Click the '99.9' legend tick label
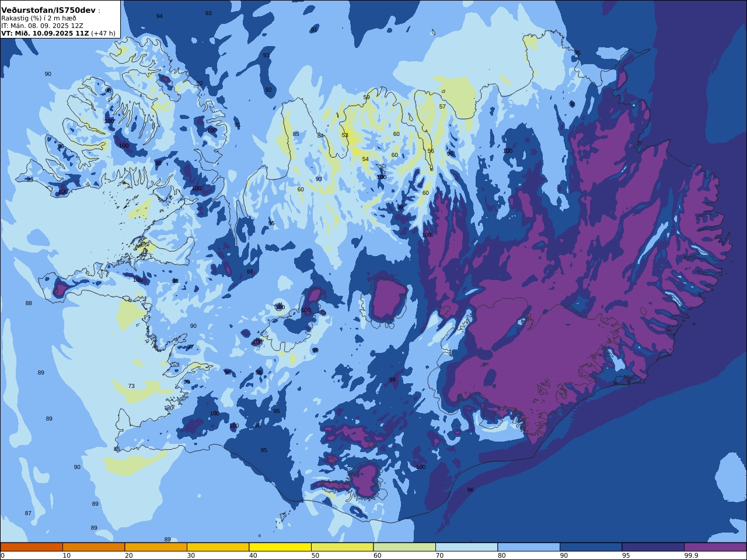Image resolution: width=747 pixels, height=560 pixels. coord(692,555)
